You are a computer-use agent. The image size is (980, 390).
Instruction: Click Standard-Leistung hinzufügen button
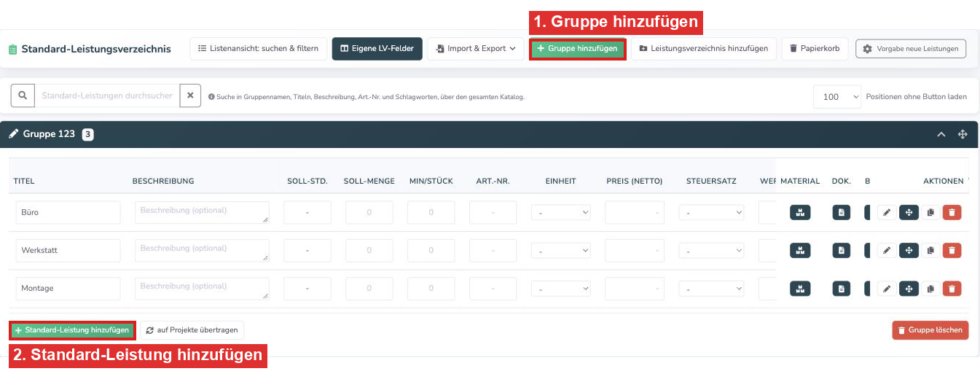[x=72, y=330]
